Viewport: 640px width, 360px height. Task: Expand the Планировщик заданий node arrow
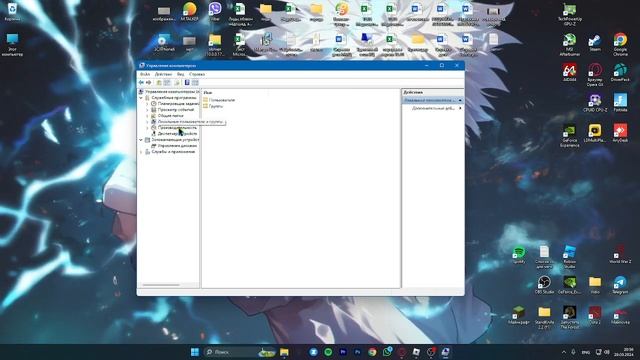(147, 104)
